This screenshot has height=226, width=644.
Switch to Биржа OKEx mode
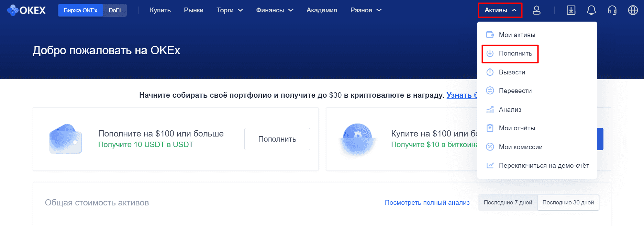80,10
